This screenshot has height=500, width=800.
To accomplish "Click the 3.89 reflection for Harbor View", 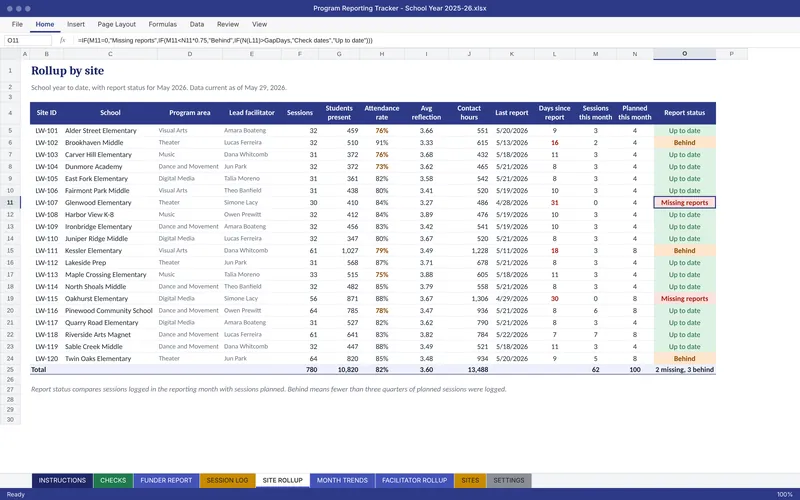I will click(426, 215).
